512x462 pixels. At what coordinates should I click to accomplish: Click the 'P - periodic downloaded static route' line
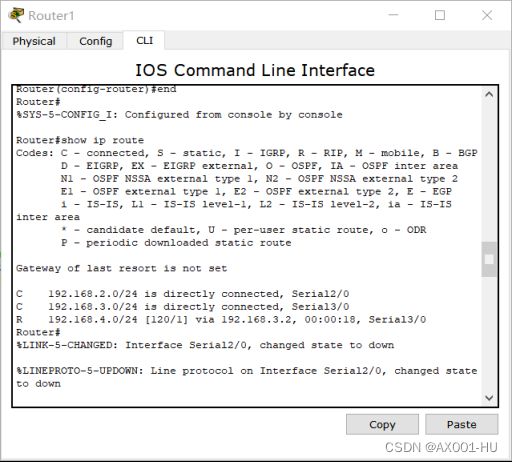coord(176,243)
